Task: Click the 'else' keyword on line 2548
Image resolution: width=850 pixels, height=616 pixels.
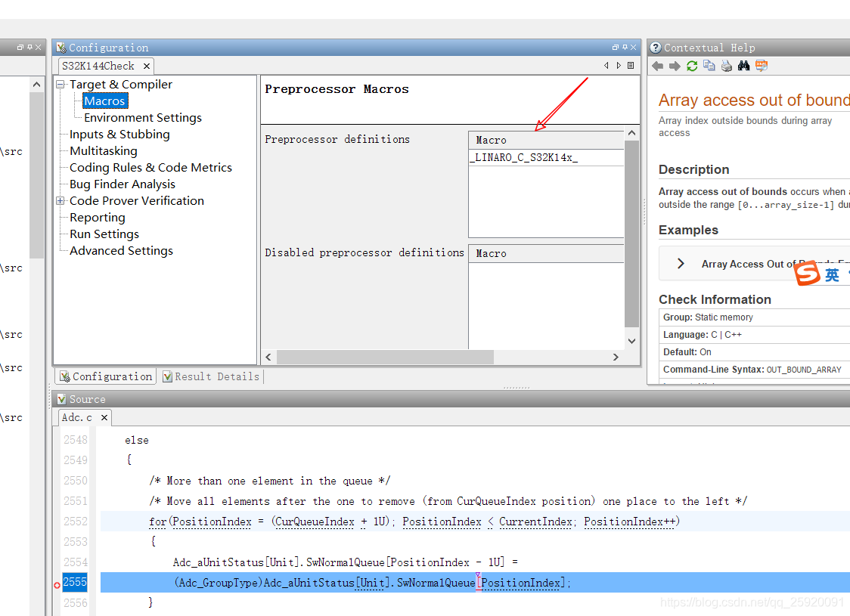Action: 137,441
